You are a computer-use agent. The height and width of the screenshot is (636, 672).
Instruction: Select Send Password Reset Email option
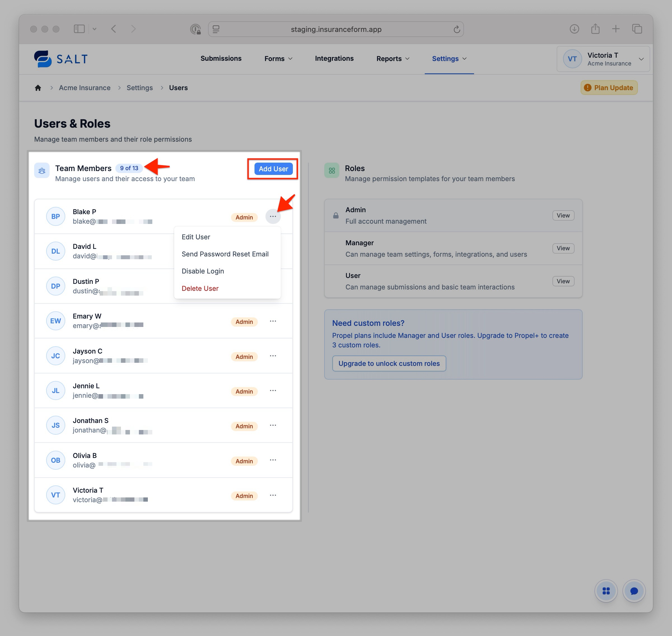click(x=225, y=254)
